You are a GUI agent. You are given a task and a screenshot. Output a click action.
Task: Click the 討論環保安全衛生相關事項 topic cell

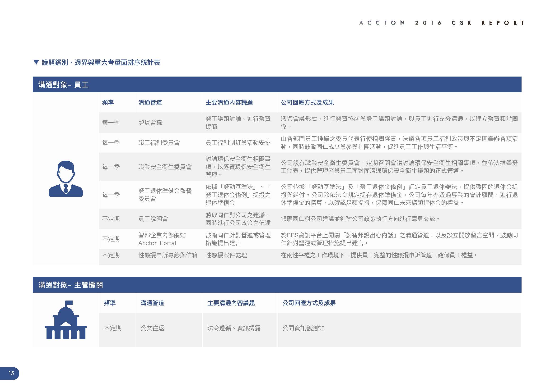pos(238,167)
